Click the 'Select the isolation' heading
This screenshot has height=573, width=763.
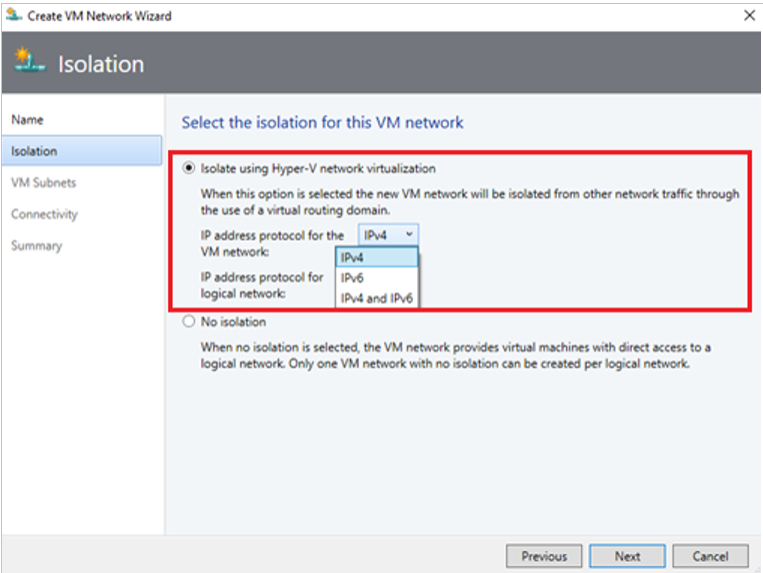(x=322, y=122)
